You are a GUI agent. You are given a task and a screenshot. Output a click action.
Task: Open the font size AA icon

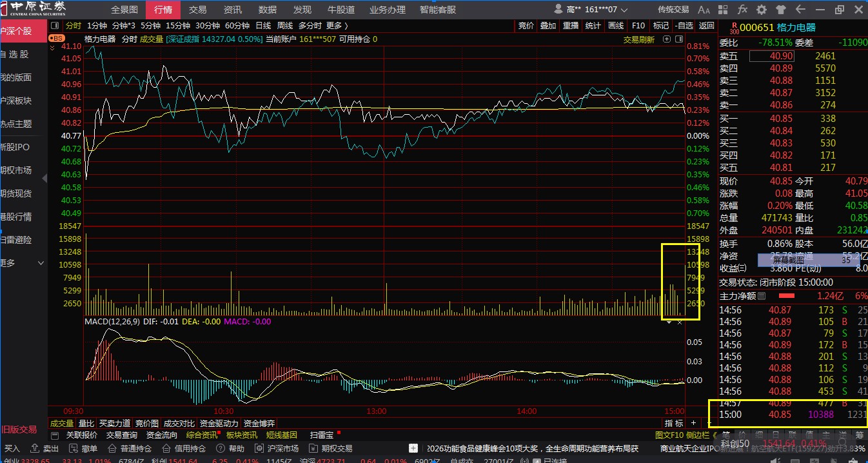click(x=704, y=10)
